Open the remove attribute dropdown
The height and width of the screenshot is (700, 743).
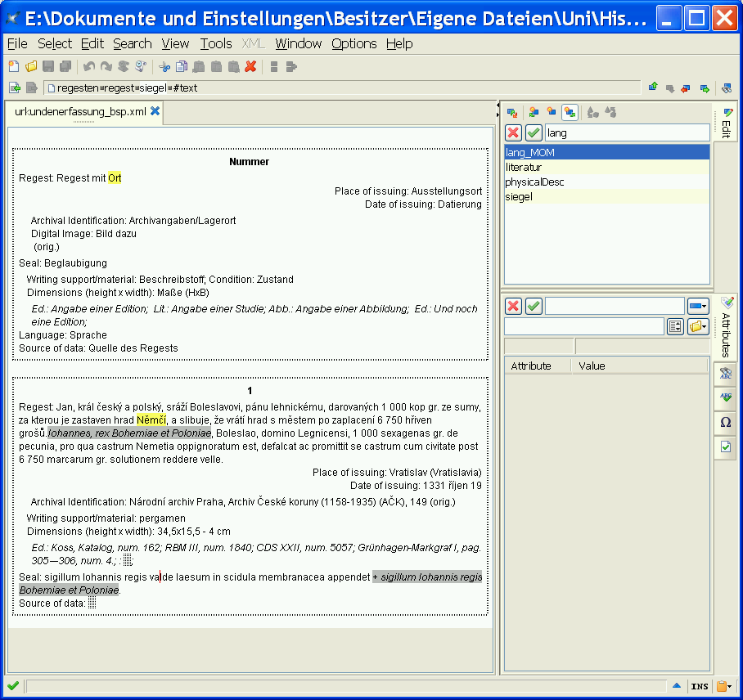coord(698,306)
